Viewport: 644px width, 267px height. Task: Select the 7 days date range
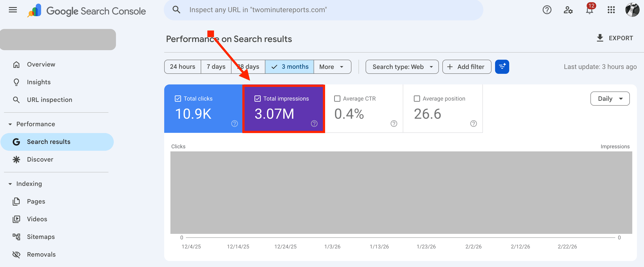tap(216, 67)
